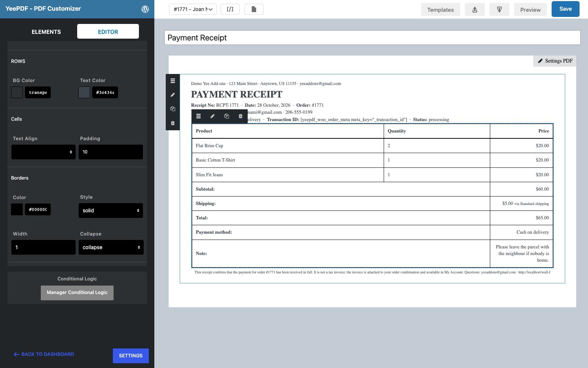Click the BG Color transparent value field

click(38, 92)
